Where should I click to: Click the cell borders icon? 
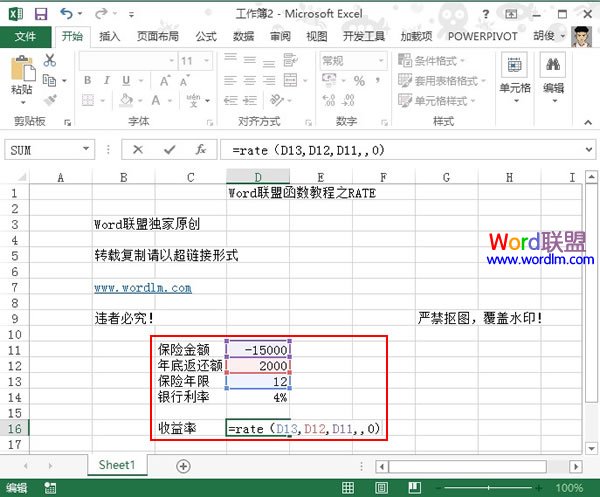(x=88, y=101)
